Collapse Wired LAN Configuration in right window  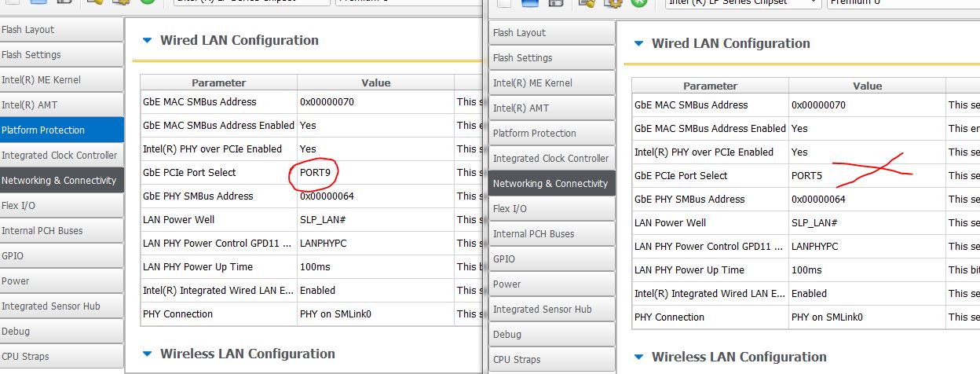[x=638, y=44]
